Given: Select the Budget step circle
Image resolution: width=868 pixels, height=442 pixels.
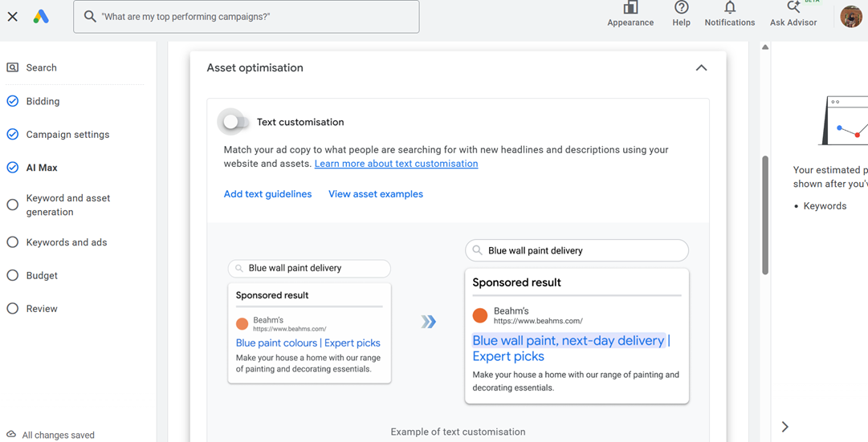Looking at the screenshot, I should click(x=12, y=275).
